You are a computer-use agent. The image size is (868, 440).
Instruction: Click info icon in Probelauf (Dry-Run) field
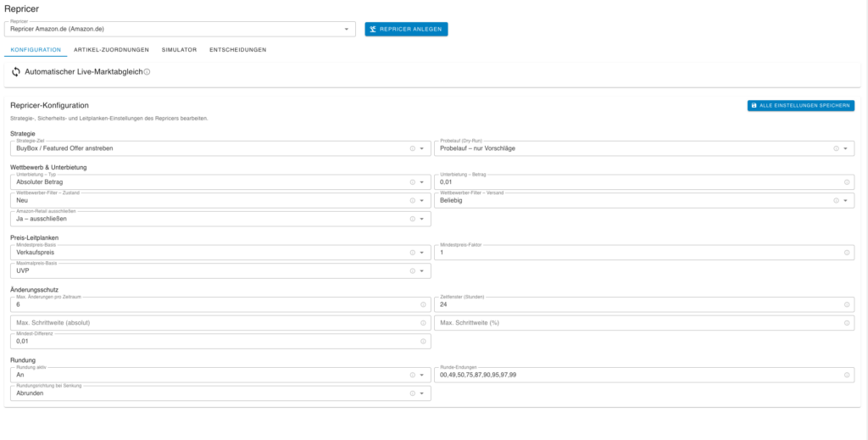point(836,148)
